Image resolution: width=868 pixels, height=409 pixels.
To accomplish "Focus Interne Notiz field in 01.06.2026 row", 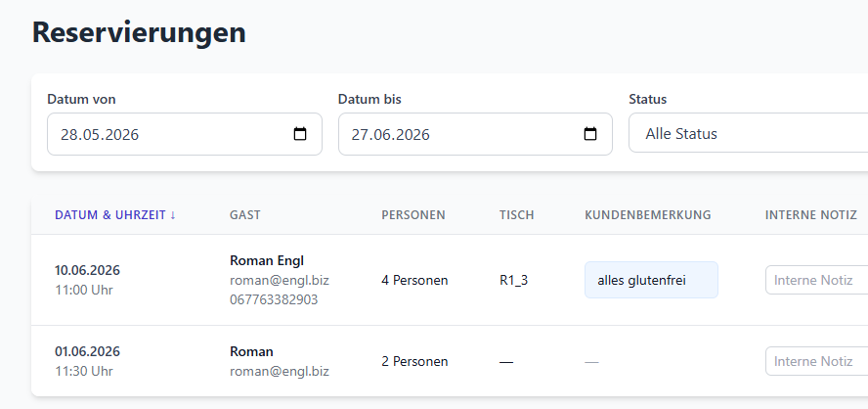I will [x=816, y=361].
